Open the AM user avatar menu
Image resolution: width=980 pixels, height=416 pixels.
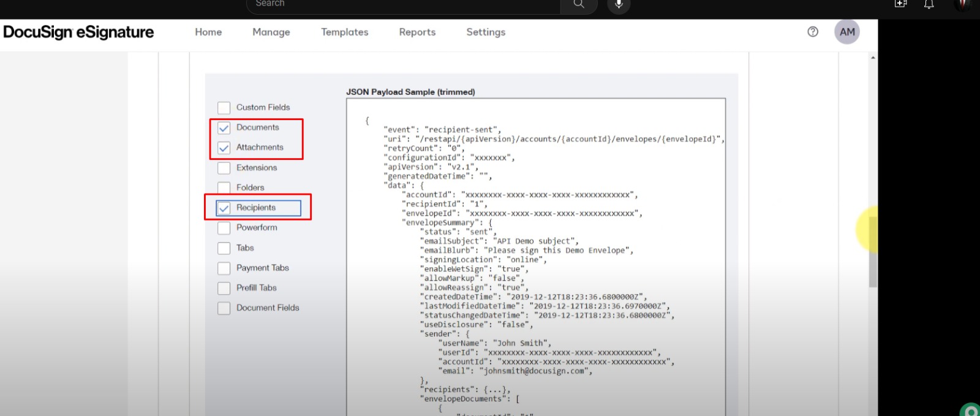pyautogui.click(x=847, y=32)
